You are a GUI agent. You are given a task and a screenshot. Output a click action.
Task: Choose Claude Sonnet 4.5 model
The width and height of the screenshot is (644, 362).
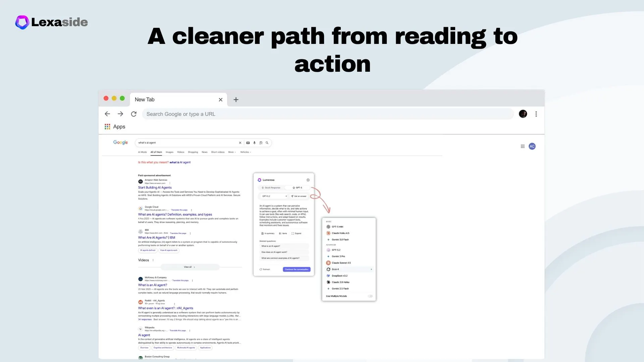[x=349, y=263]
